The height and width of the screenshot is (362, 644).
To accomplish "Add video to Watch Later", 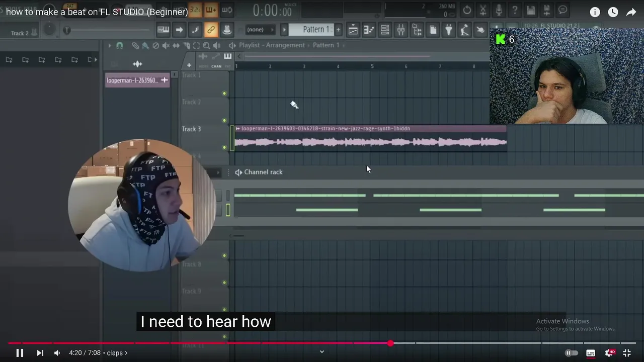I will tap(613, 12).
